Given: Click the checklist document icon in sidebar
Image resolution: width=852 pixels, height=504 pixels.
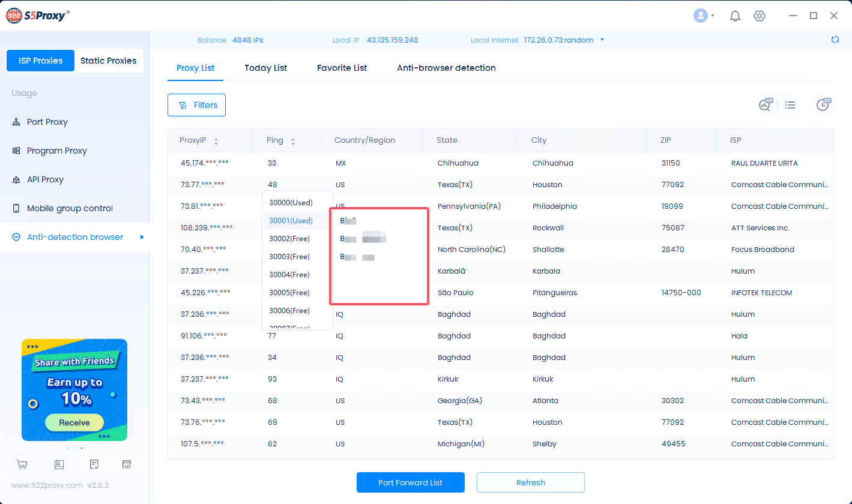Looking at the screenshot, I should pos(94,464).
